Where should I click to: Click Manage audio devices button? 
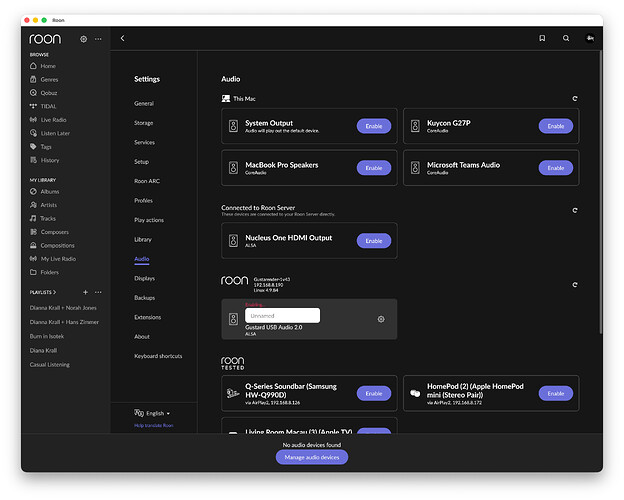click(x=312, y=457)
